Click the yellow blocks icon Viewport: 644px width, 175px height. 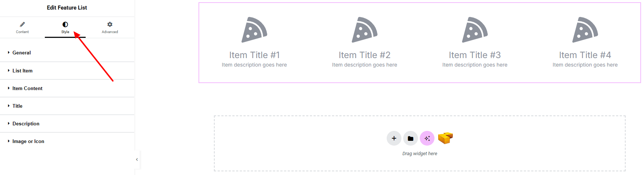445,138
